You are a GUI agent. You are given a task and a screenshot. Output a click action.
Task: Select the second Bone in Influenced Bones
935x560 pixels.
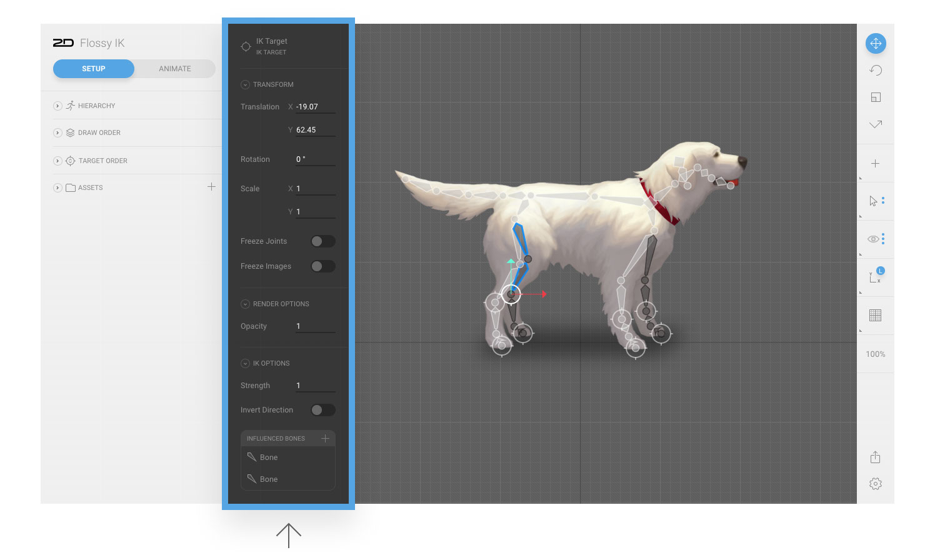(288, 479)
